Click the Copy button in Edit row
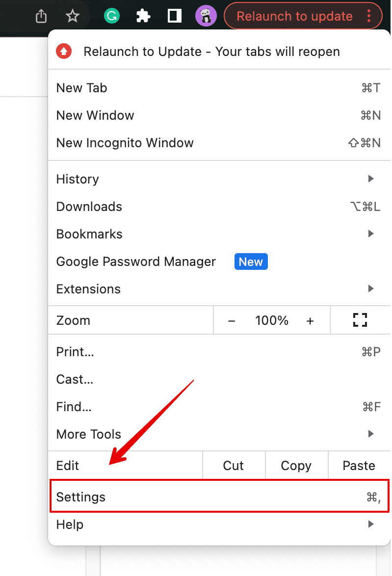Image resolution: width=392 pixels, height=576 pixels. 296,466
